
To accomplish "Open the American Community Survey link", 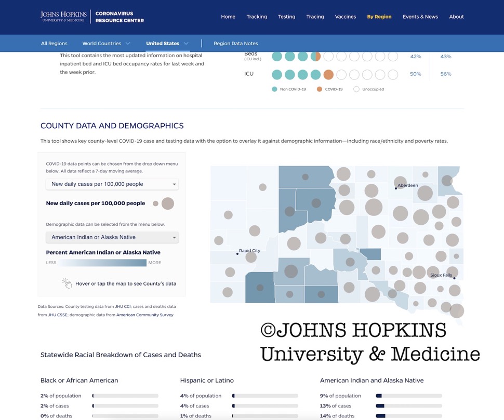I will [x=144, y=315].
